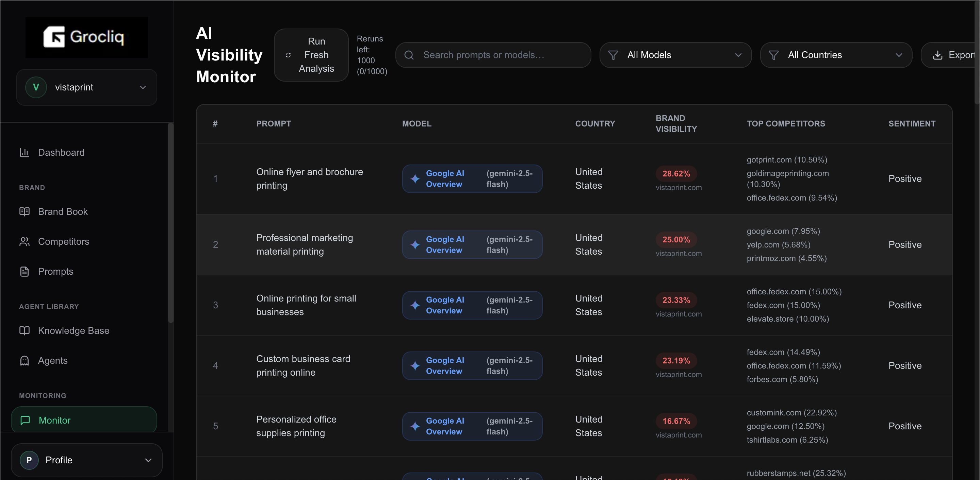Go to the Competitors page
This screenshot has width=980, height=480.
tap(64, 242)
